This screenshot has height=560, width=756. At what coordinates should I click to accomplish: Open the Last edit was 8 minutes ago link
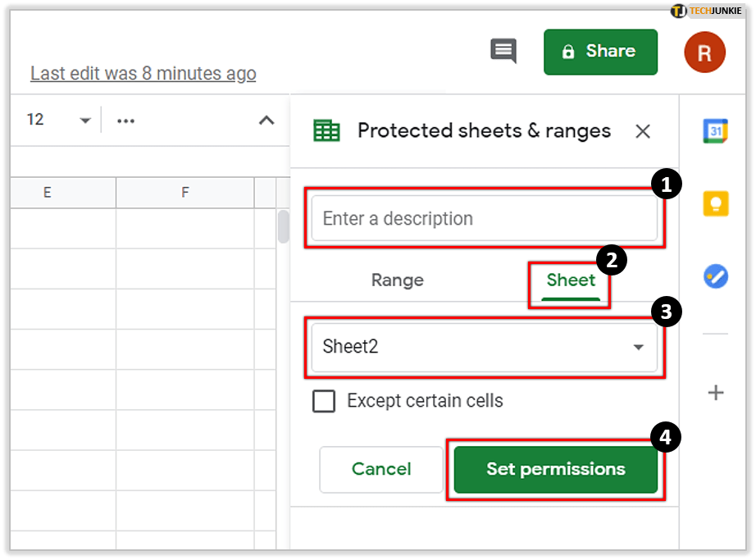tap(143, 74)
